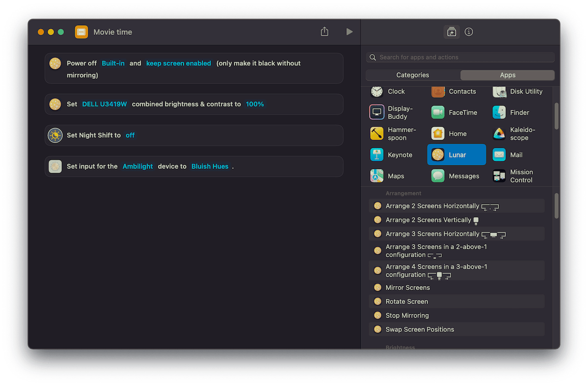The height and width of the screenshot is (386, 588).
Task: Click the Lunar icon on the Set DELL U3419W action
Action: (55, 104)
